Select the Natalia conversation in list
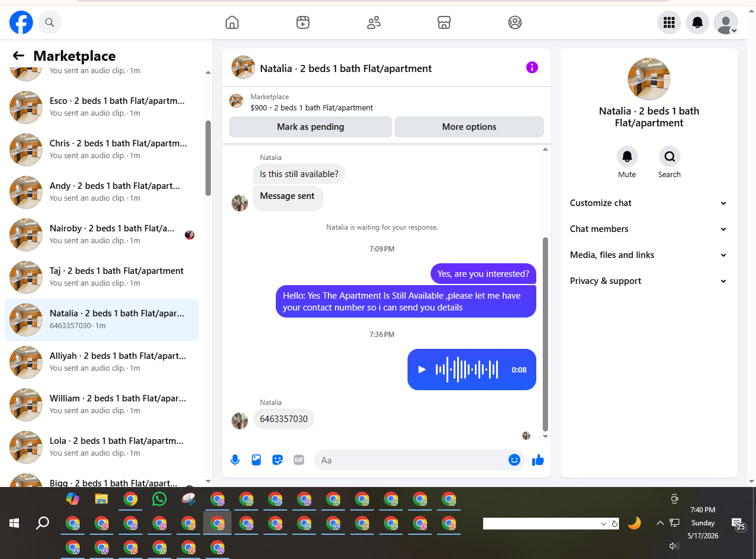Image resolution: width=756 pixels, height=559 pixels. (x=102, y=319)
